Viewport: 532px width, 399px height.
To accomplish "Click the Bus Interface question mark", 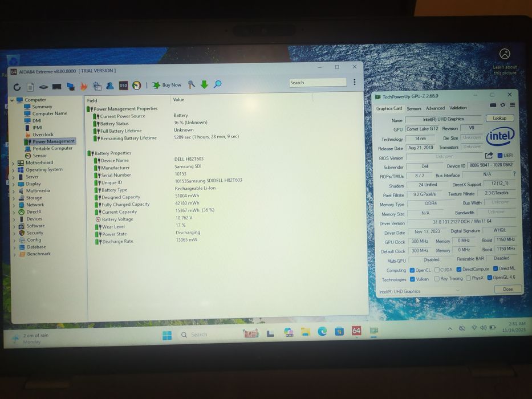I will tap(514, 174).
